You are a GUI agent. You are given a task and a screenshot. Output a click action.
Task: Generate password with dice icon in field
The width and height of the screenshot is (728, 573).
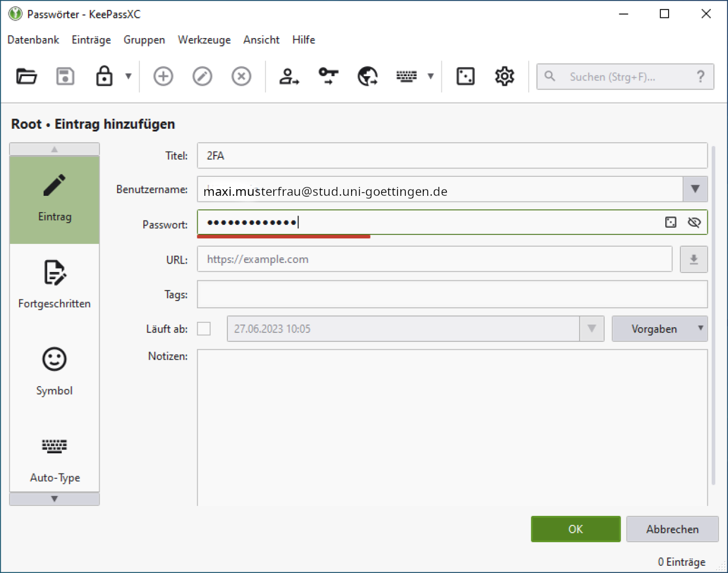pyautogui.click(x=671, y=222)
